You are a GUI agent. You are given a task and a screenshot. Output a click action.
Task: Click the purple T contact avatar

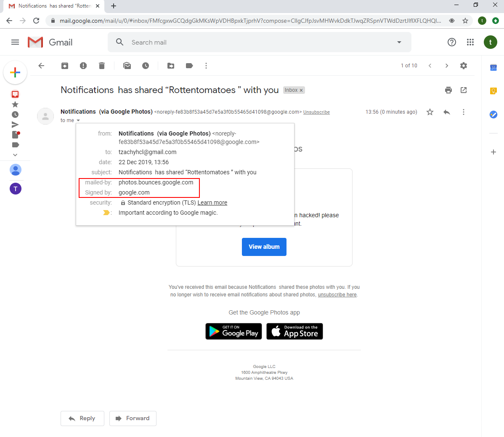click(x=16, y=189)
